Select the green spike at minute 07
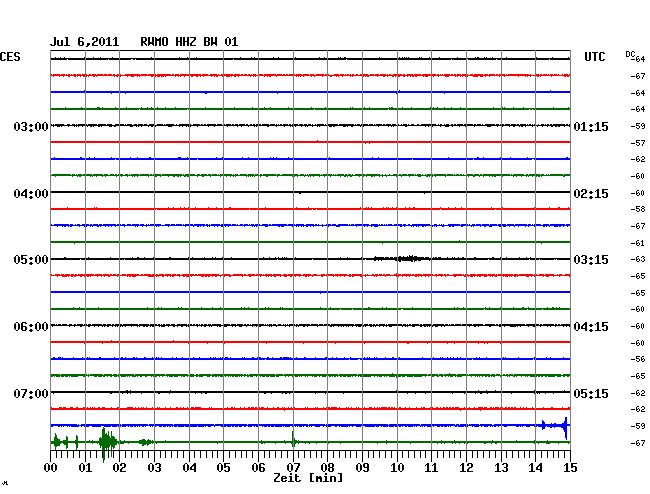This screenshot has width=650, height=494. pos(293,439)
